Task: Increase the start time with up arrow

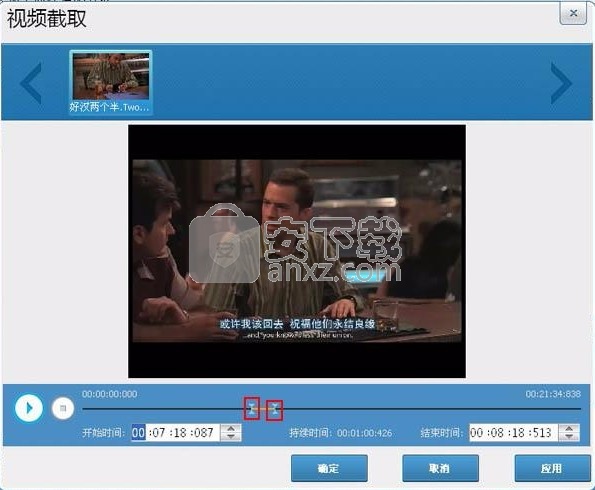Action: [x=231, y=429]
